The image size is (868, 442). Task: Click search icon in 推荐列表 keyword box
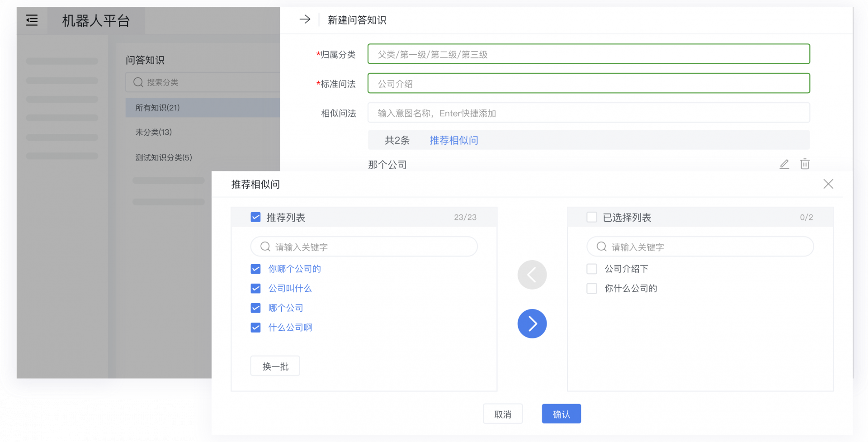[265, 247]
